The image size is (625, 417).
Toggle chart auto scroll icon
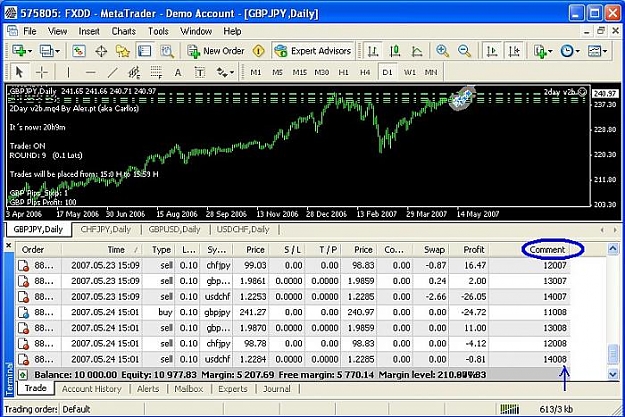tap(492, 51)
